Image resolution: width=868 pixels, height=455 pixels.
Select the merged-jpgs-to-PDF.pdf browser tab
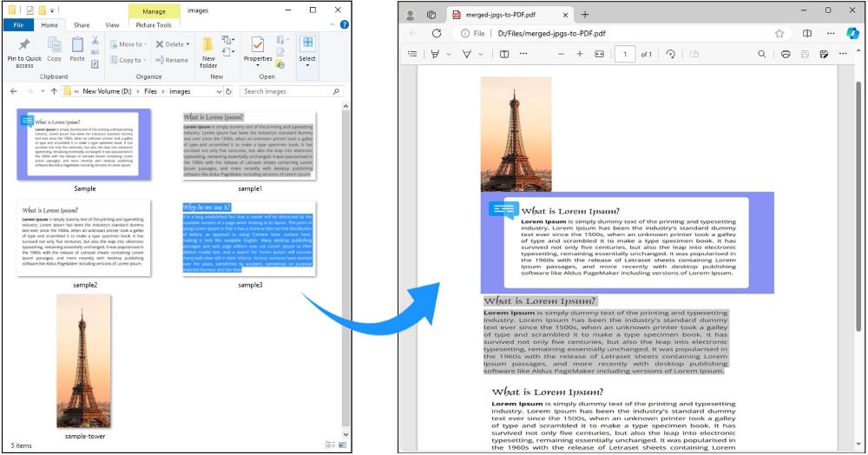coord(510,15)
